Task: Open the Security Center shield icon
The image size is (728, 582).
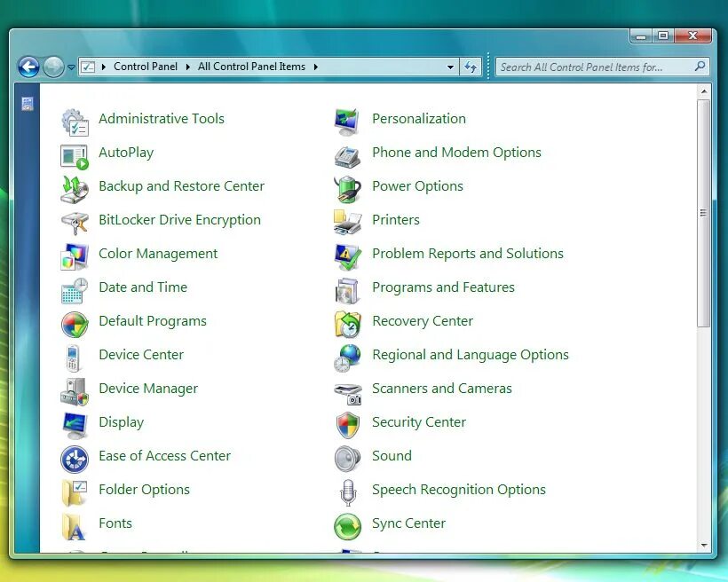Action: pos(348,425)
